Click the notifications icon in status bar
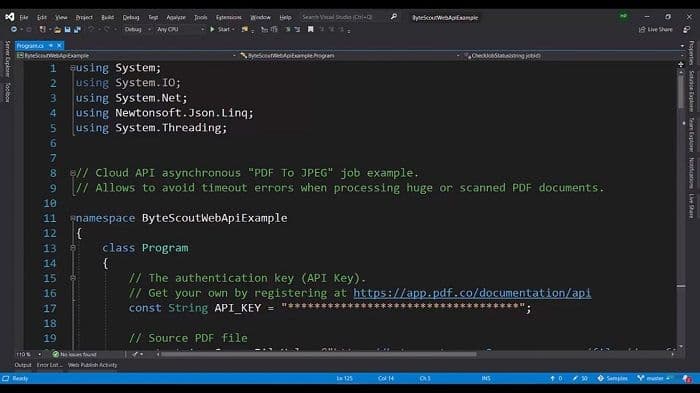 click(687, 379)
